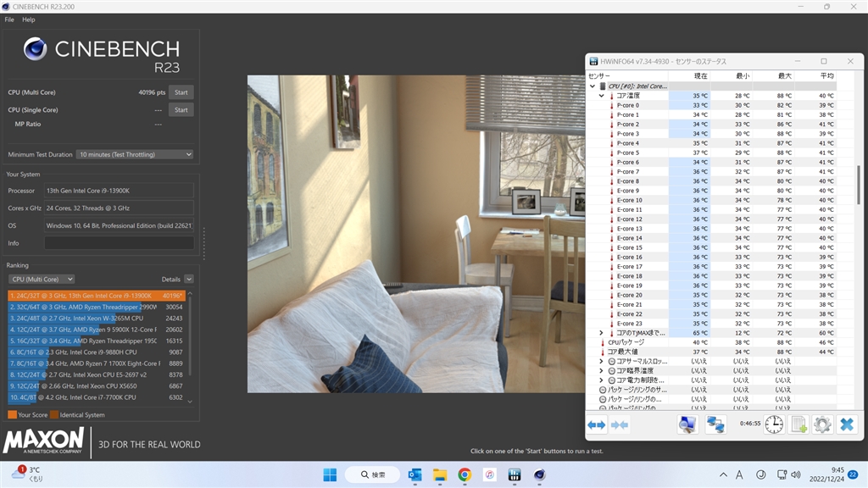Click the 0:46:55 elapsed time in HWiNFO

[x=750, y=424]
